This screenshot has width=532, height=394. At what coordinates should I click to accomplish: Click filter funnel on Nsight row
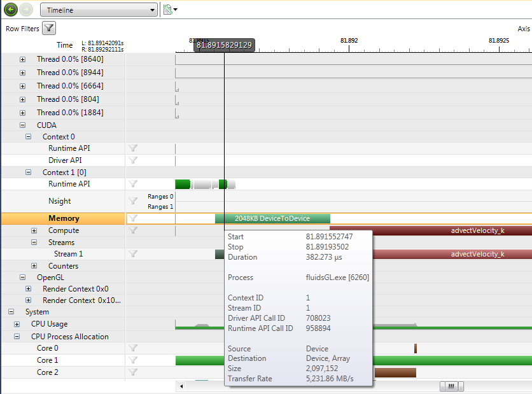coord(133,201)
